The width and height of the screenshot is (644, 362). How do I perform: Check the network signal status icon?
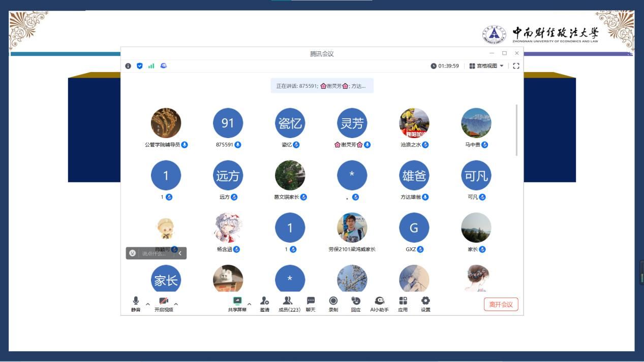[x=151, y=66]
